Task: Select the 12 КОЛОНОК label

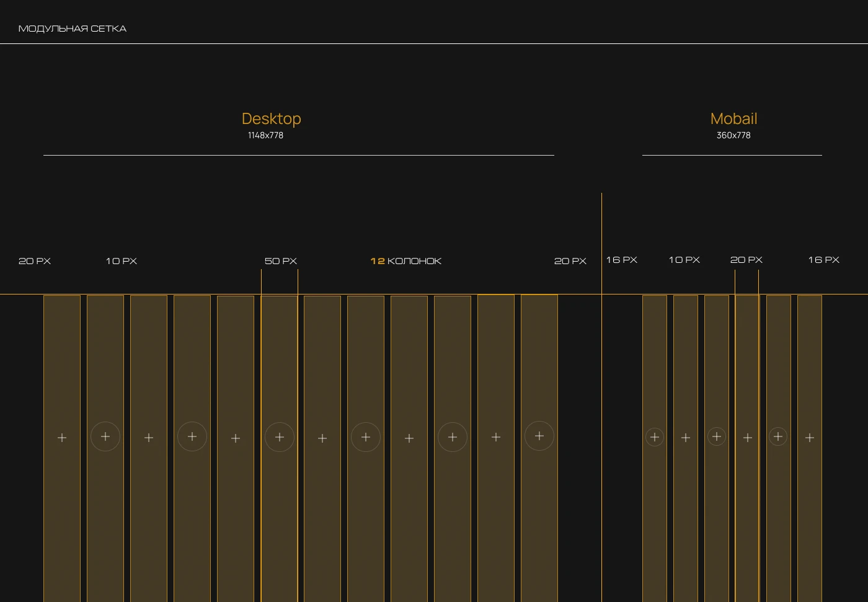Action: click(x=406, y=261)
